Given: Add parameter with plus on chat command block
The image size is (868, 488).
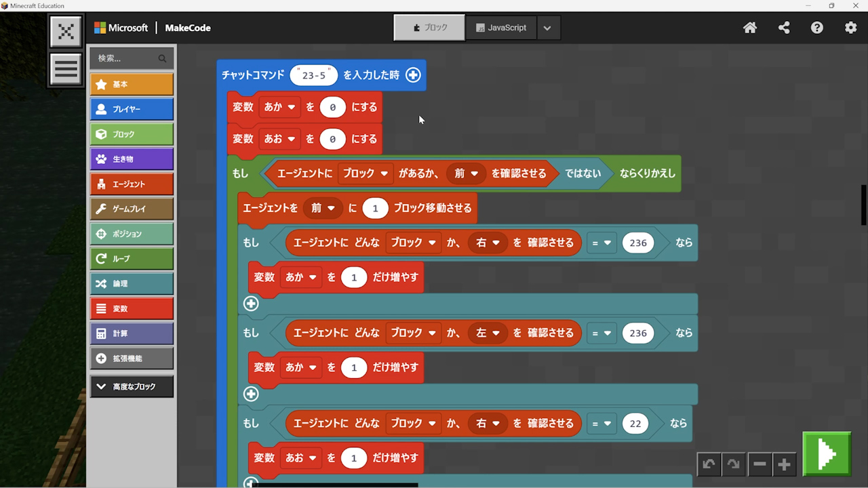Looking at the screenshot, I should (x=413, y=75).
